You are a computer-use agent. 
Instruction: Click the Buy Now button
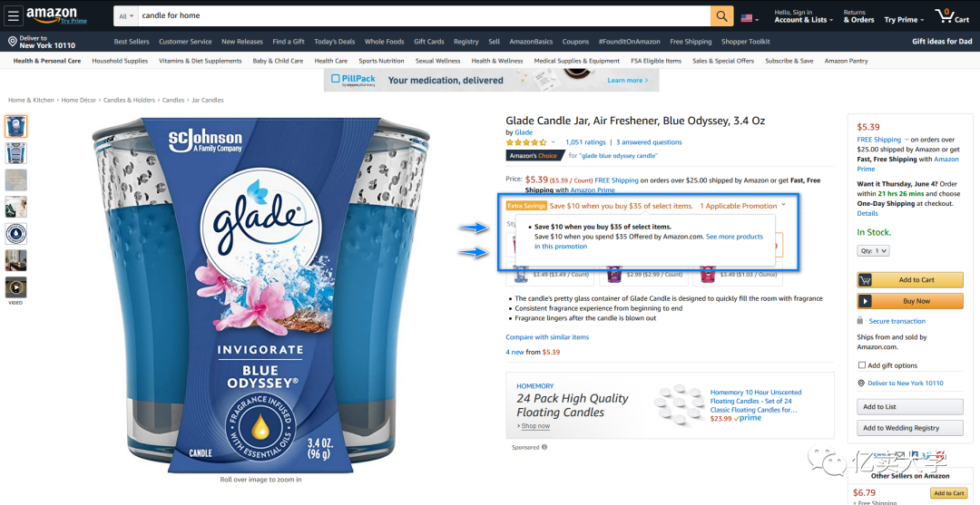(x=910, y=301)
